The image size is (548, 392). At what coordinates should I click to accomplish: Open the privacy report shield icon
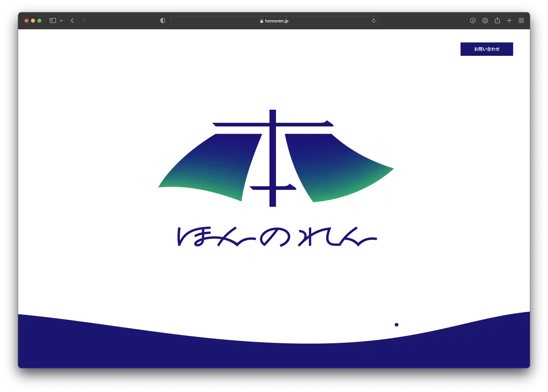[162, 21]
